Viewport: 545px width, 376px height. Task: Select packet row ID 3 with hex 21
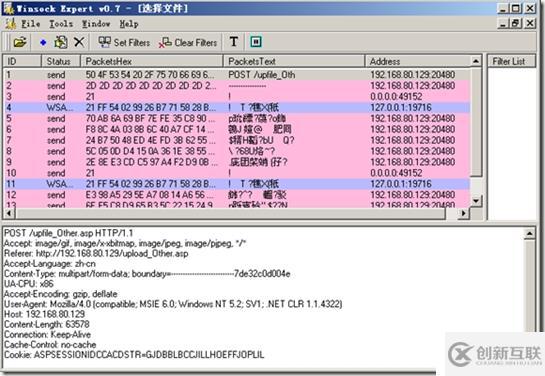(x=237, y=97)
